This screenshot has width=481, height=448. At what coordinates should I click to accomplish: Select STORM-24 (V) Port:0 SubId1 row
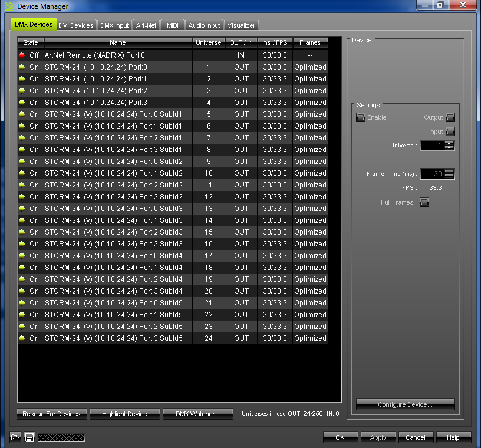tap(173, 114)
